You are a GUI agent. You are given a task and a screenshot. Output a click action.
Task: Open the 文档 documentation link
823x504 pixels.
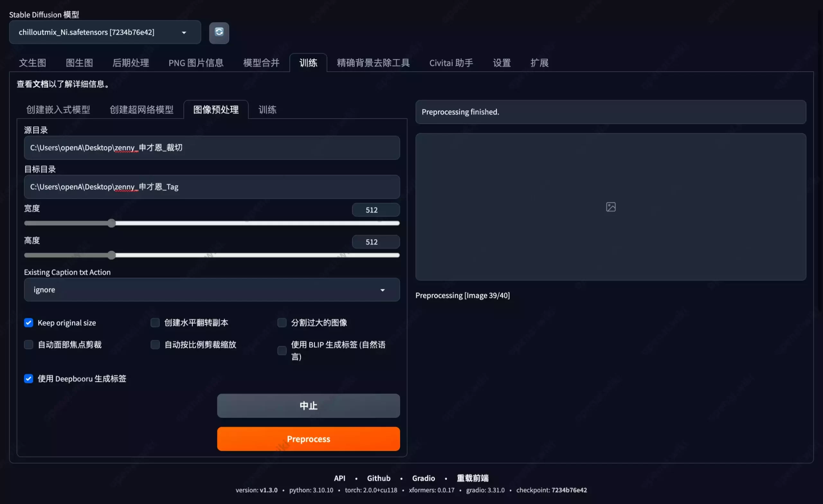(x=41, y=84)
